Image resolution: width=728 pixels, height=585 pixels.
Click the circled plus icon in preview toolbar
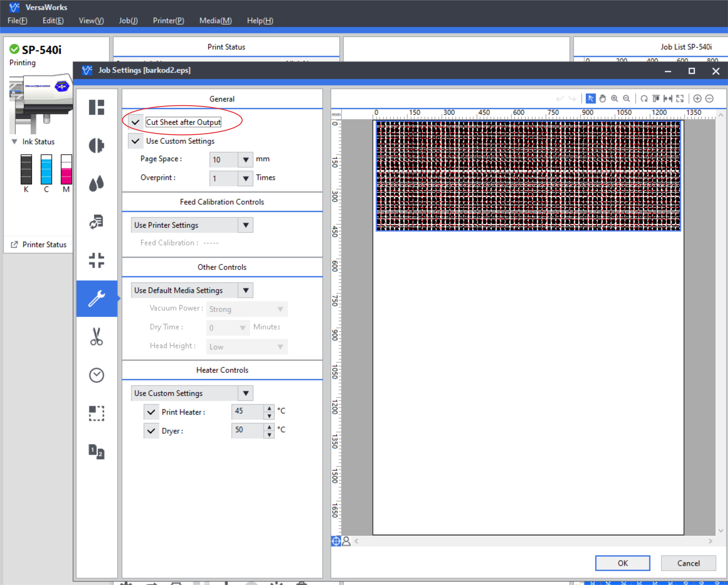[697, 99]
